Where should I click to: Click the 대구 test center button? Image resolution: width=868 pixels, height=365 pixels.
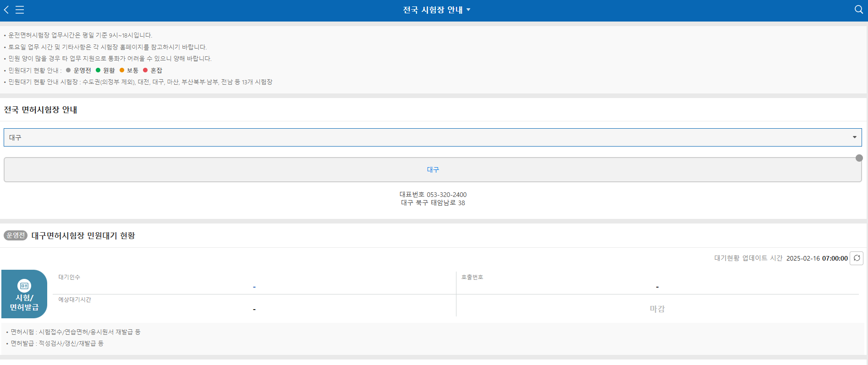point(433,169)
